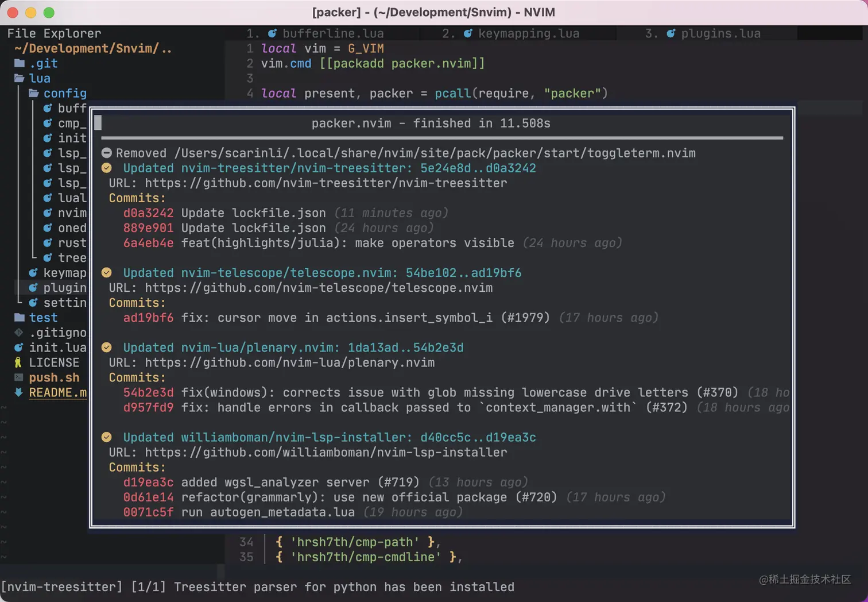Click the check icon for nvim-treesitter update

[x=107, y=168]
